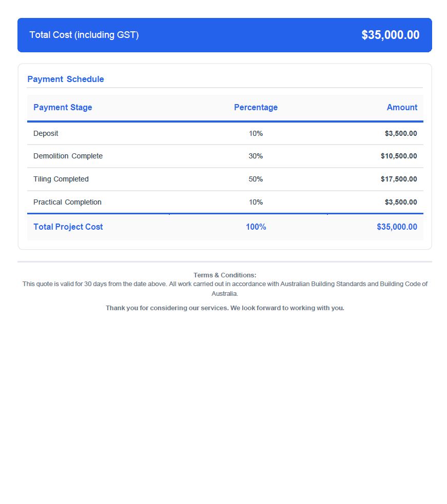The image size is (447, 504).
Task: Select the 100% total percentage
Action: (256, 227)
